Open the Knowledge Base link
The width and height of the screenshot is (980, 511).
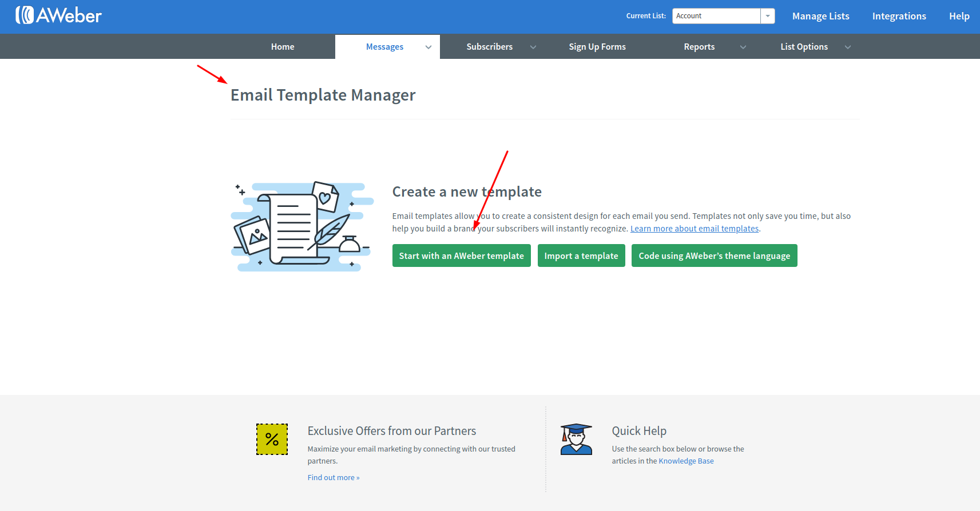point(686,461)
